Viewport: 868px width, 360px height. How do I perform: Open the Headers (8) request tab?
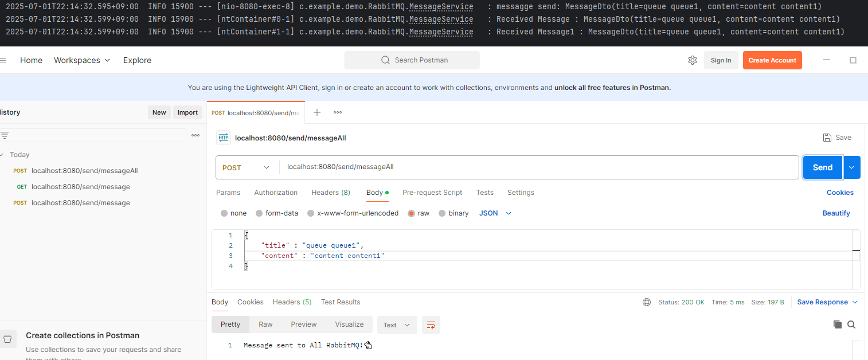click(x=331, y=193)
